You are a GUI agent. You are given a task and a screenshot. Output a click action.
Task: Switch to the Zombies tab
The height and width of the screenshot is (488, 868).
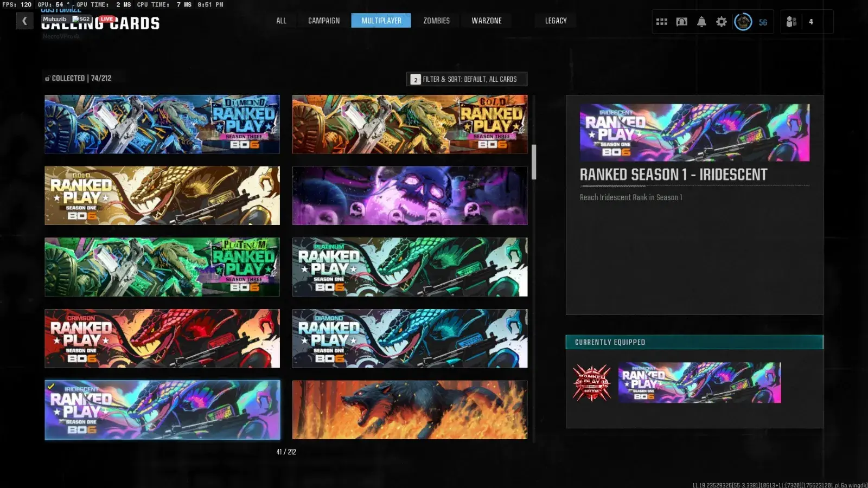pyautogui.click(x=436, y=21)
